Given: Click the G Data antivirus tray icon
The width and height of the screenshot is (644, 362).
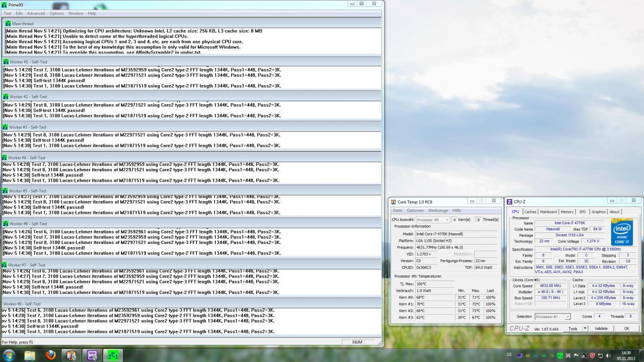Looking at the screenshot, I should tap(592, 356).
